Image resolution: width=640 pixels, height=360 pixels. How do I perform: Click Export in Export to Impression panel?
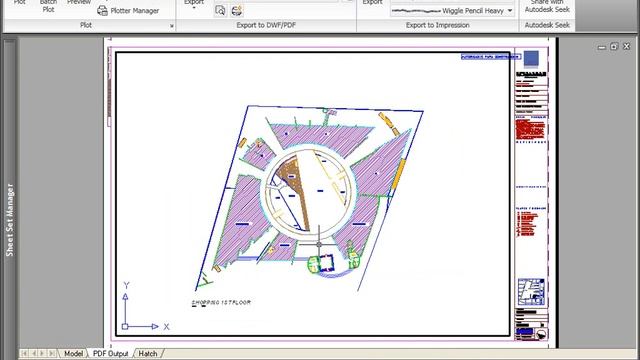(x=372, y=2)
